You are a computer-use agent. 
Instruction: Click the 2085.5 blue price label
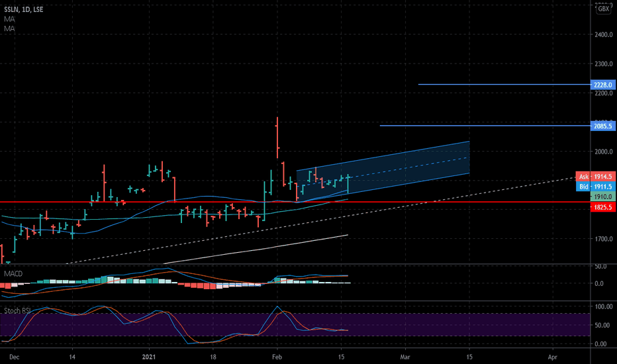(x=603, y=126)
